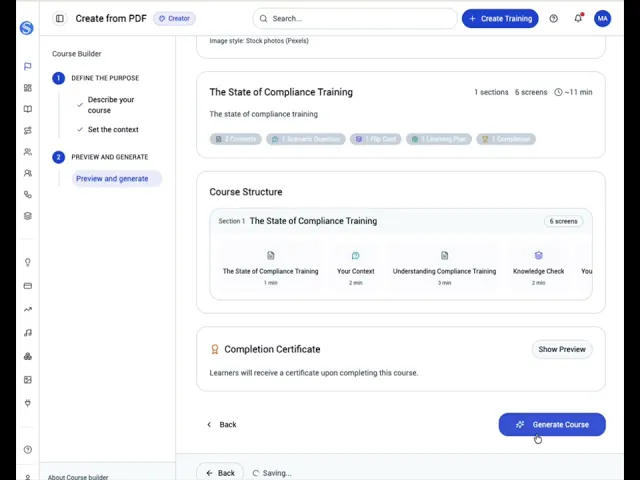Viewport: 640px width, 480px height.
Task: Click the help question mark icon in top bar
Action: [x=553, y=18]
